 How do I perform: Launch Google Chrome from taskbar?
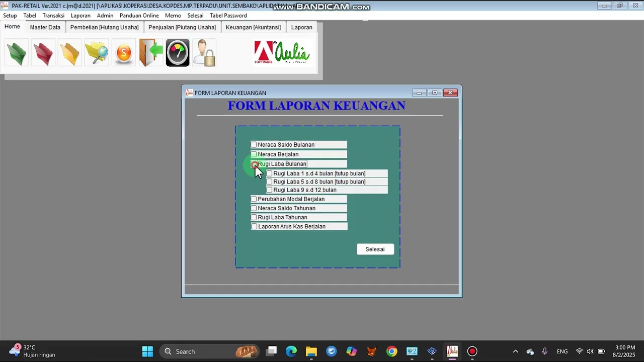point(392,351)
